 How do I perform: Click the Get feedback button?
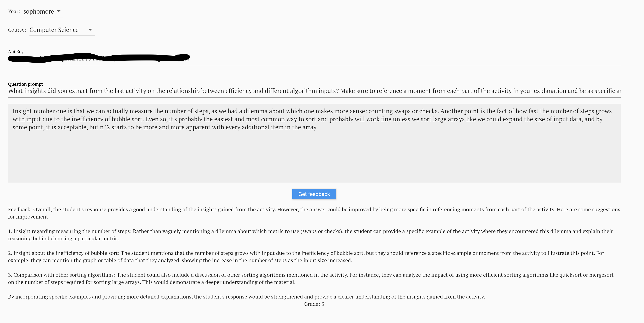coord(314,194)
